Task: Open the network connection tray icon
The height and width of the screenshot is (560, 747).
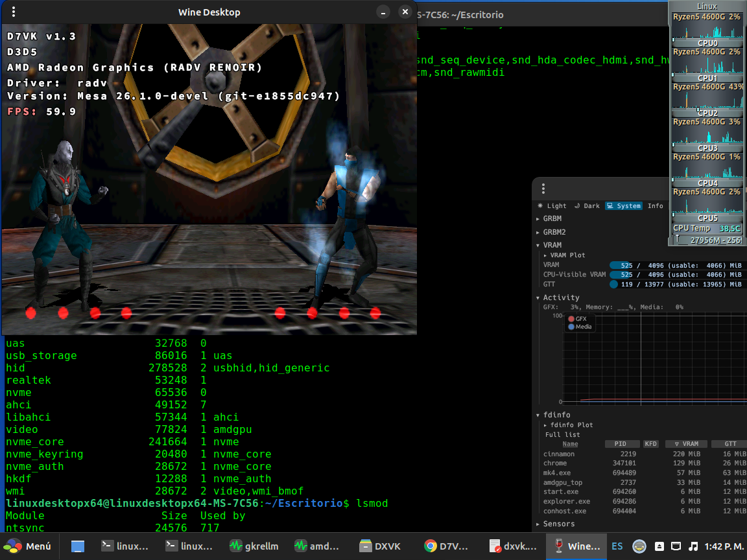Action: coord(676,546)
